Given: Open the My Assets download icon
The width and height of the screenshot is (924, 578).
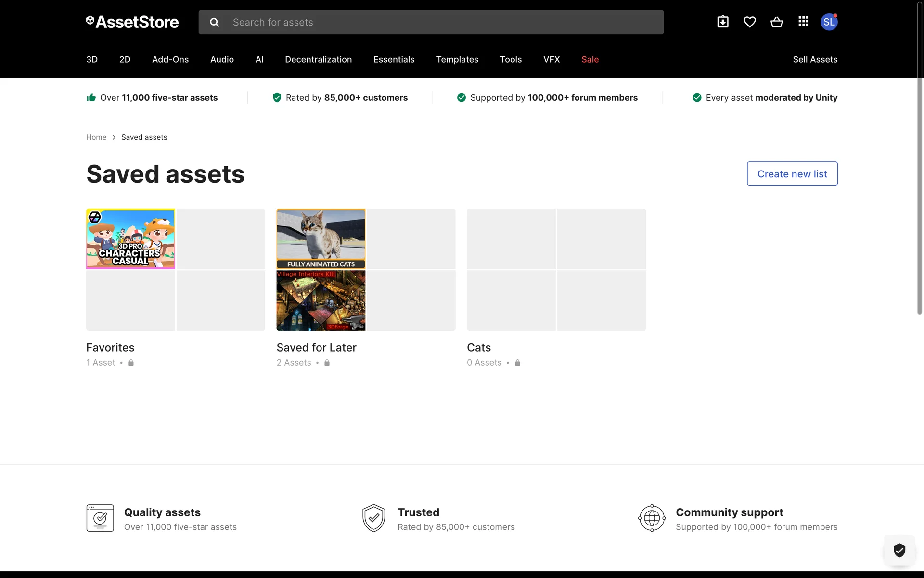Looking at the screenshot, I should pyautogui.click(x=722, y=22).
